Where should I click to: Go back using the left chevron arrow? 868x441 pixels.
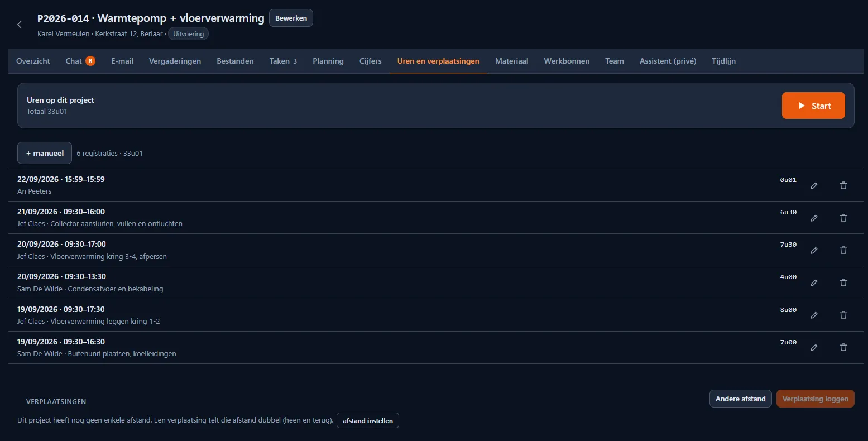pos(20,25)
